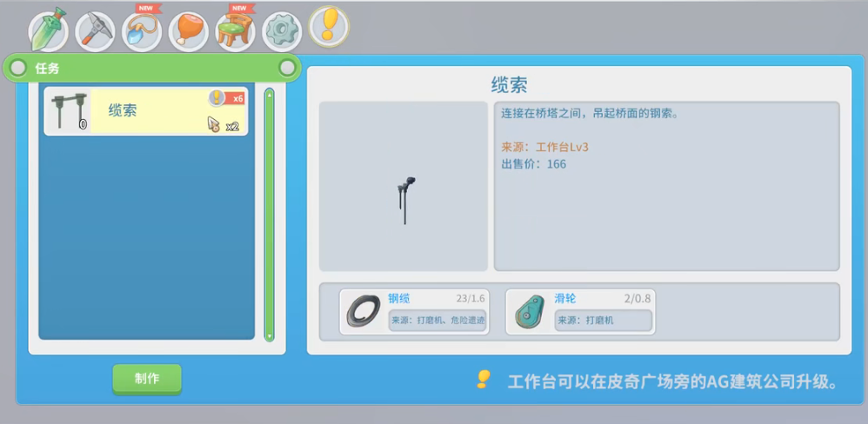The height and width of the screenshot is (424, 868).
Task: Click the 滑轮 material name link
Action: pyautogui.click(x=564, y=298)
